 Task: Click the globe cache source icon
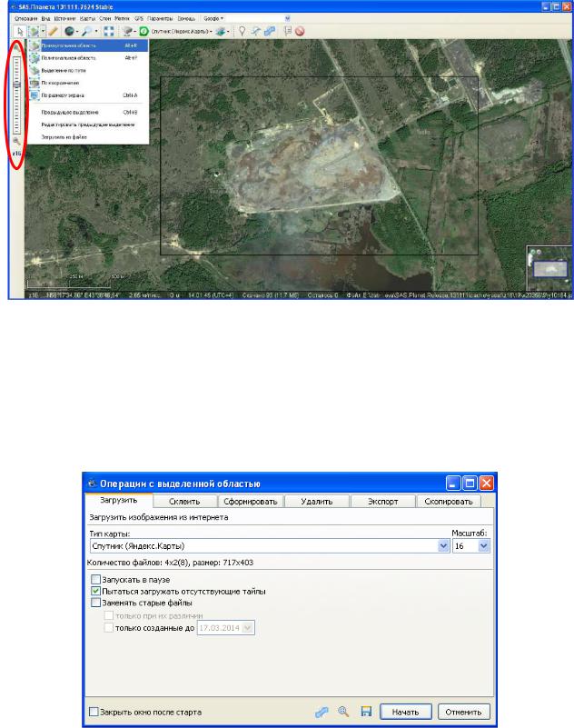point(69,31)
